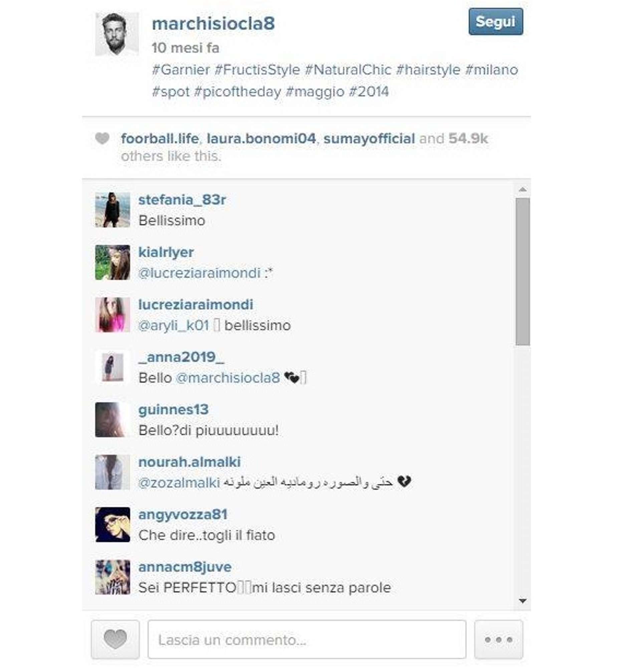This screenshot has height=672, width=641.
Task: Open the #FructisStyle hashtag
Action: coord(257,70)
